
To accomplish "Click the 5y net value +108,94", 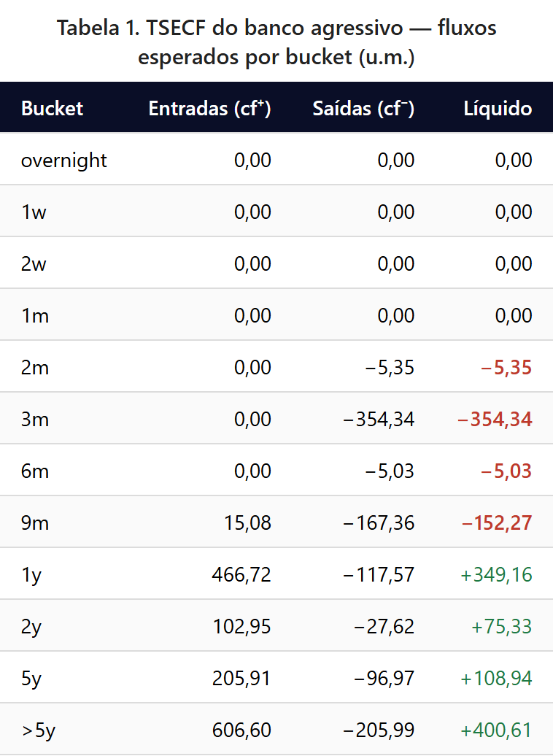I will coord(497,679).
